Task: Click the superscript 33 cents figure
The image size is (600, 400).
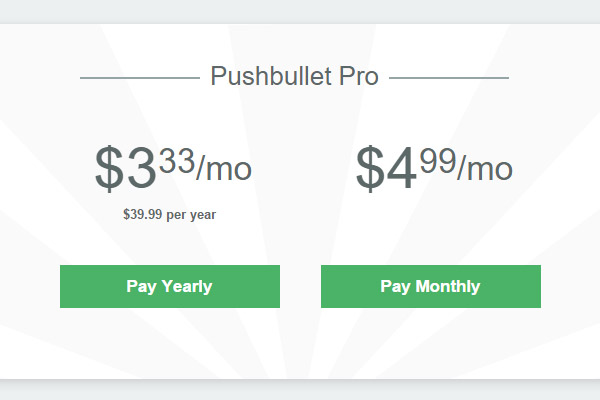Action: (x=177, y=161)
